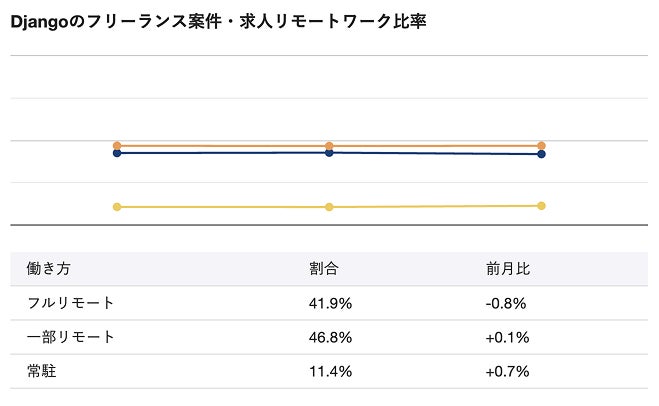Click the 働き方 column header

[48, 269]
